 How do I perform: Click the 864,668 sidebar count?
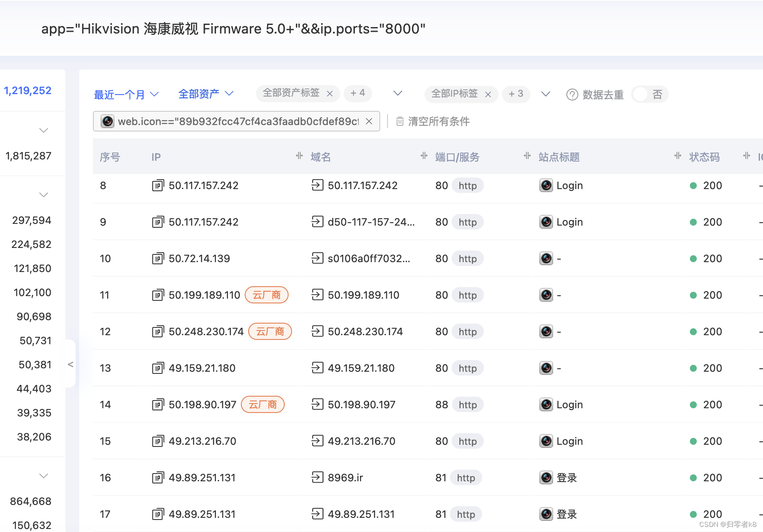tap(31, 501)
